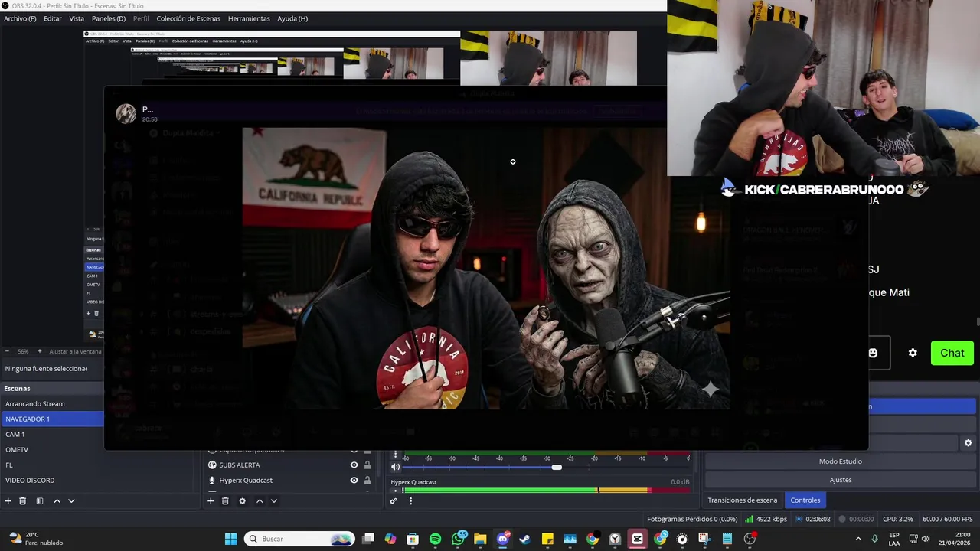Move selected scene down arrow

point(71,501)
